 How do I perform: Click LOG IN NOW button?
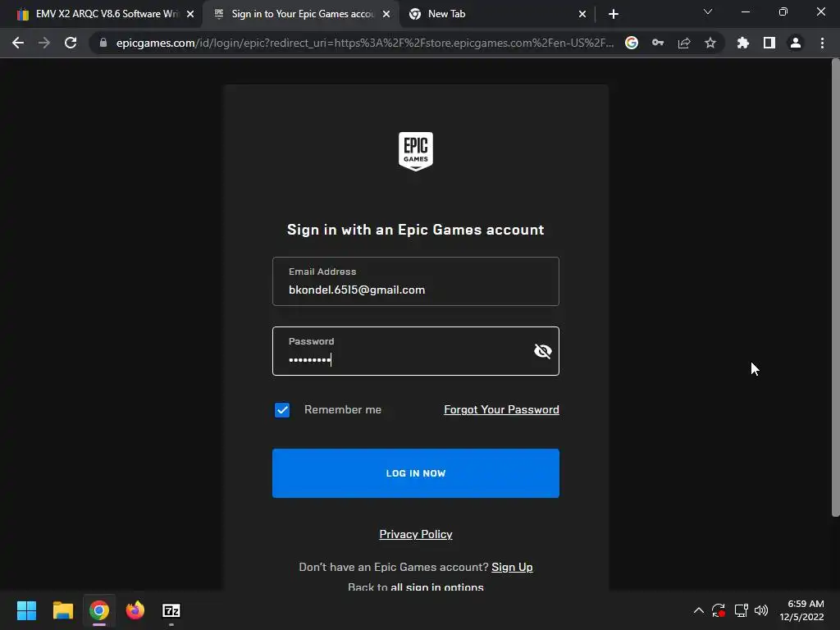(416, 473)
